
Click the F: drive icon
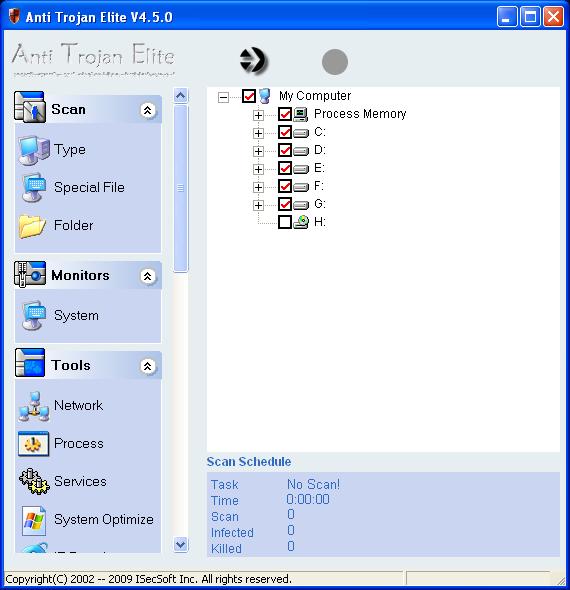(301, 187)
